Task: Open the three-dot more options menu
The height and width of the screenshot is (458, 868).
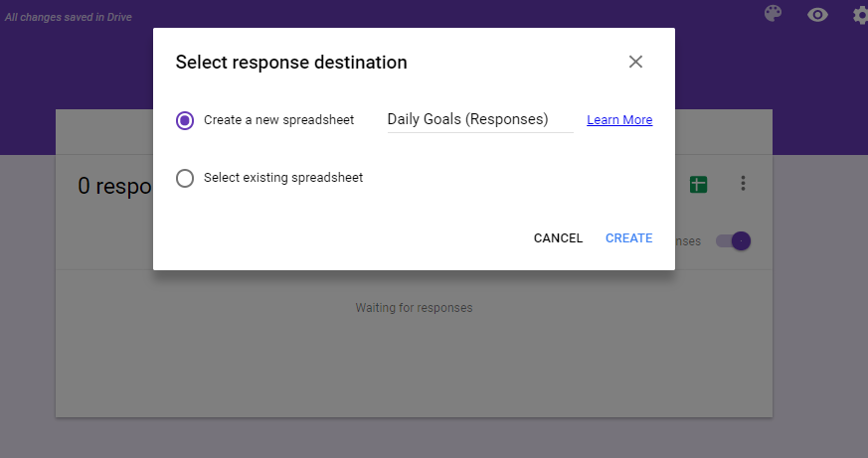Action: (743, 183)
